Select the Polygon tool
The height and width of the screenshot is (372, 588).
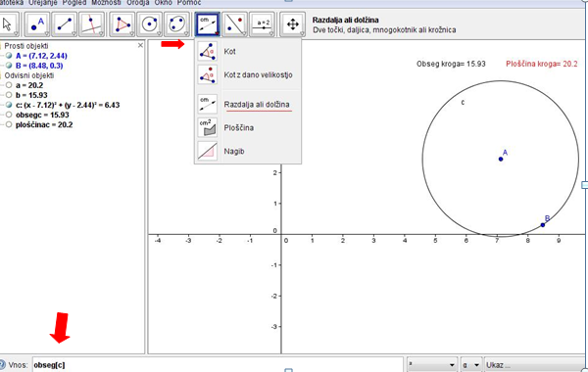tap(122, 24)
